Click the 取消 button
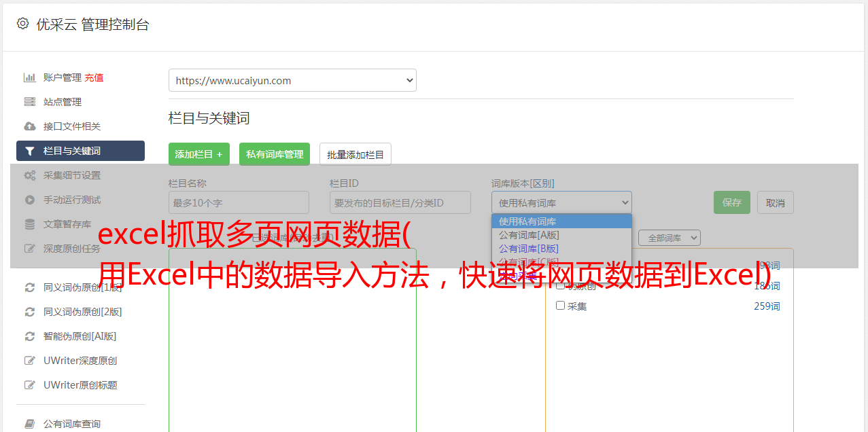The width and height of the screenshot is (868, 432). (x=776, y=202)
